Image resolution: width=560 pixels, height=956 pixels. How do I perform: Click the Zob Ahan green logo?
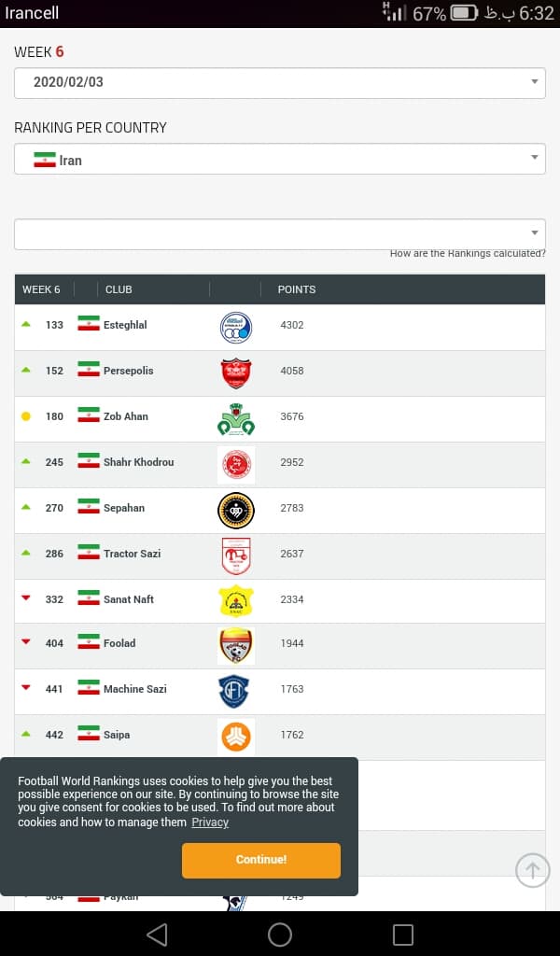click(236, 419)
